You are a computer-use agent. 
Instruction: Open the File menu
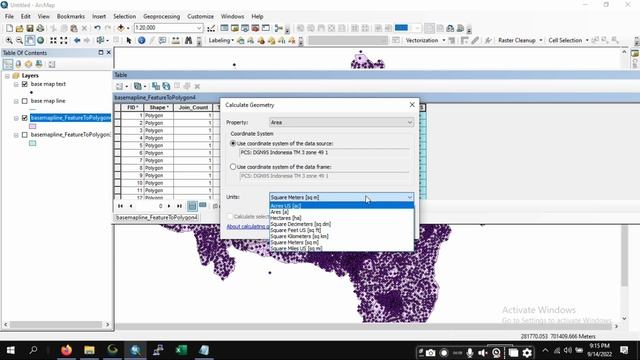coord(9,16)
